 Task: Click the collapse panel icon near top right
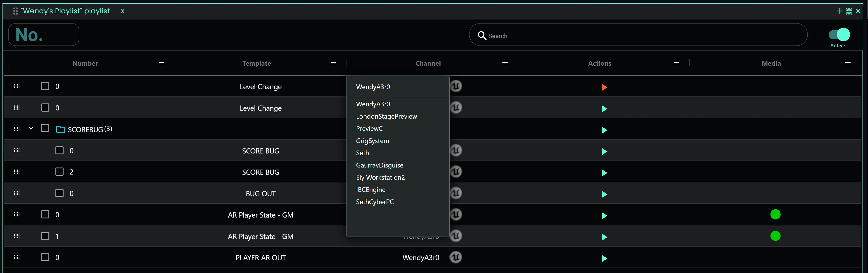pos(849,11)
